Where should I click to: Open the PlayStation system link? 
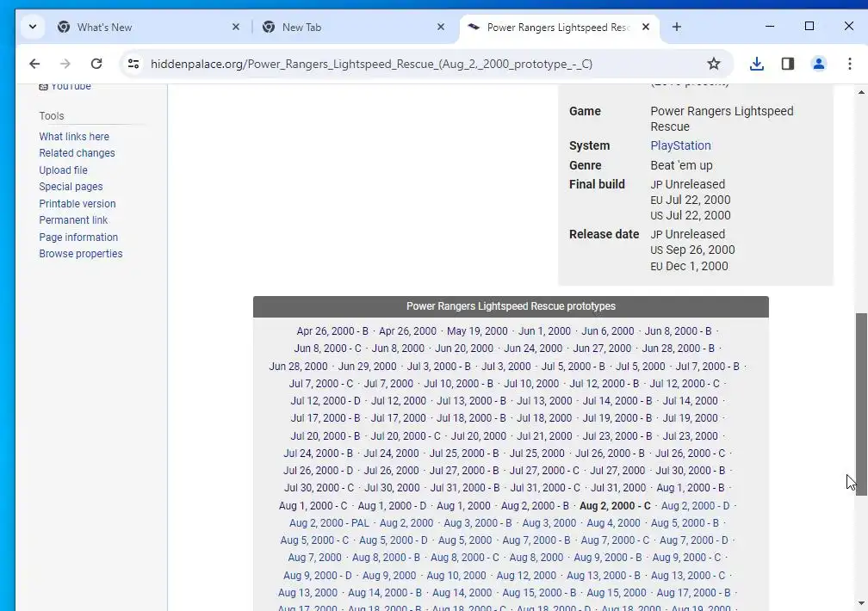pyautogui.click(x=680, y=145)
